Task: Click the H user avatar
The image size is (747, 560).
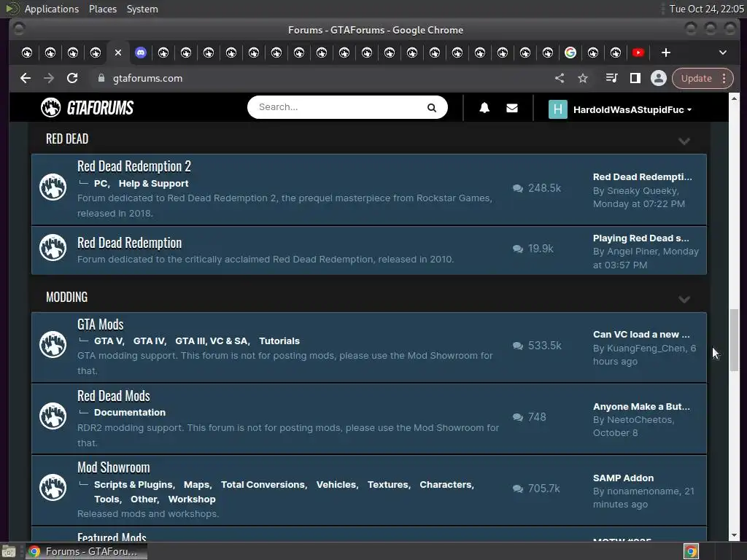Action: [558, 109]
